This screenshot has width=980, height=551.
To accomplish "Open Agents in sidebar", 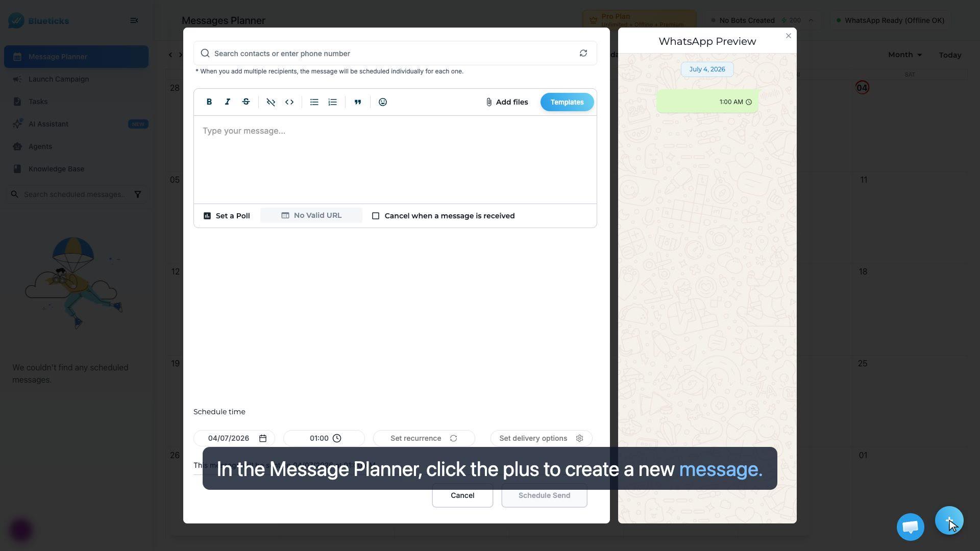I will click(76, 146).
